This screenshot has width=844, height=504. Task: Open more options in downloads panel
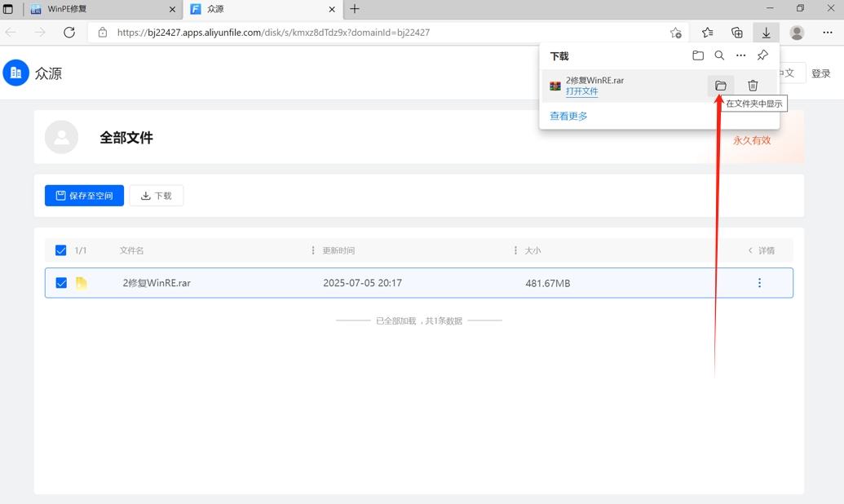click(x=740, y=56)
